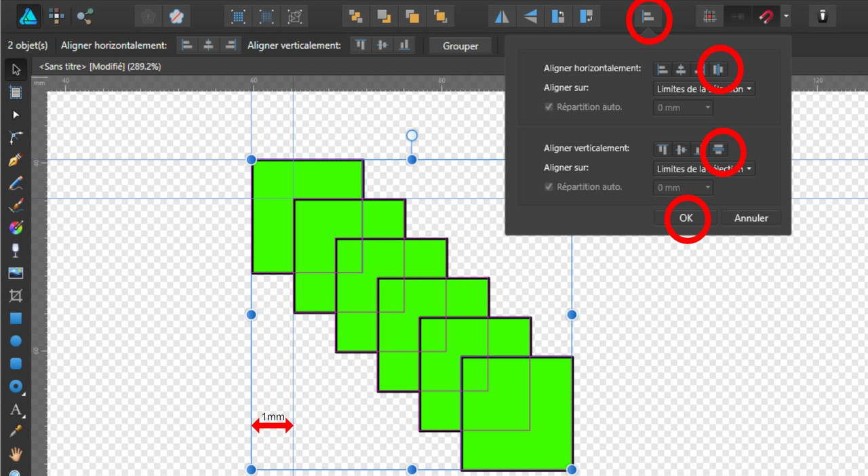The image size is (868, 476).
Task: Move selection forward one level
Action: (412, 16)
